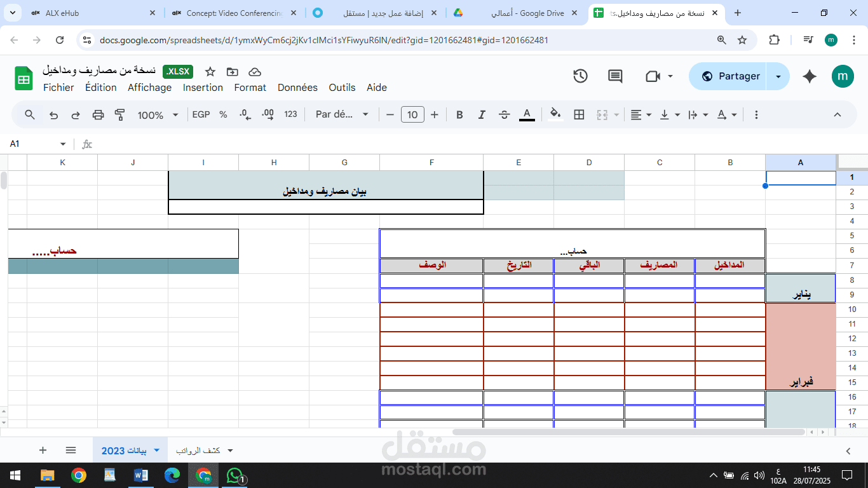Open the Fichier menu

(58, 88)
